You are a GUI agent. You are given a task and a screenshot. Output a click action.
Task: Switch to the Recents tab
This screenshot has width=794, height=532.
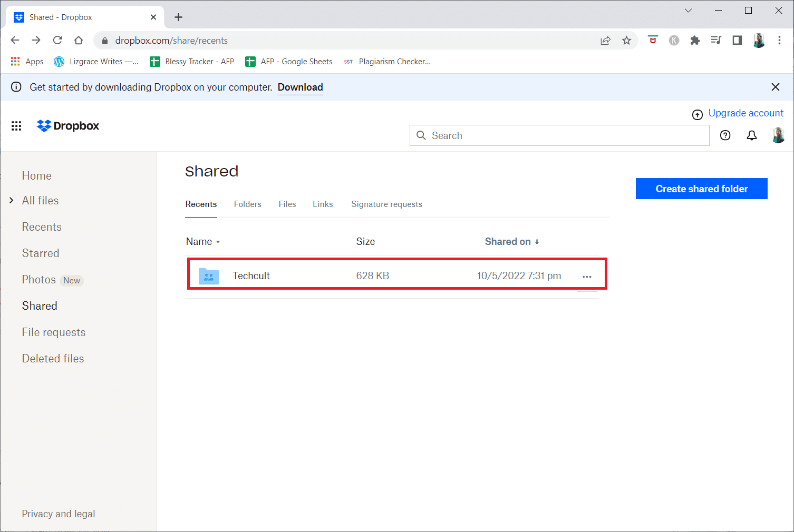click(201, 204)
